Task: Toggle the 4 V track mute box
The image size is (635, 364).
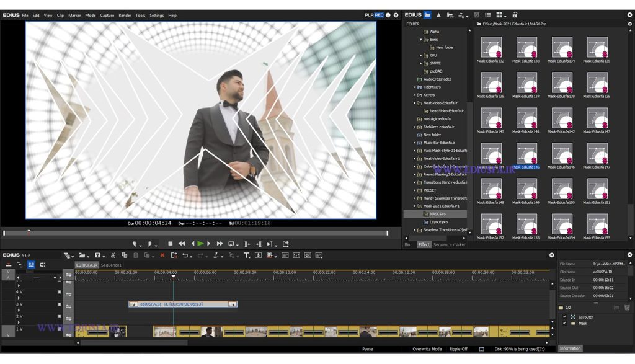Action: click(60, 292)
